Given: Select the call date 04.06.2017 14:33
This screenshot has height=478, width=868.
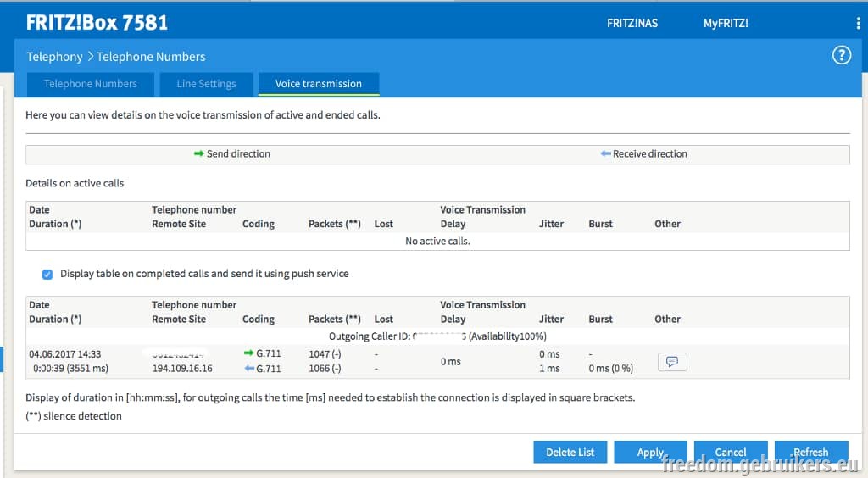Looking at the screenshot, I should coord(64,354).
